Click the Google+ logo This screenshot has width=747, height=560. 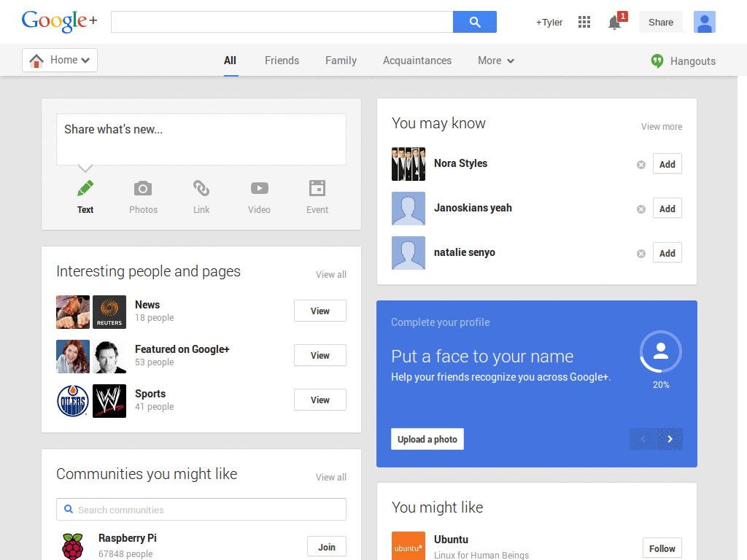point(60,21)
